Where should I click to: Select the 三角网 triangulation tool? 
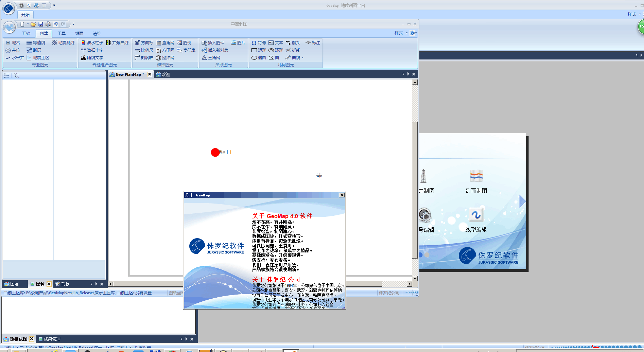pos(211,58)
